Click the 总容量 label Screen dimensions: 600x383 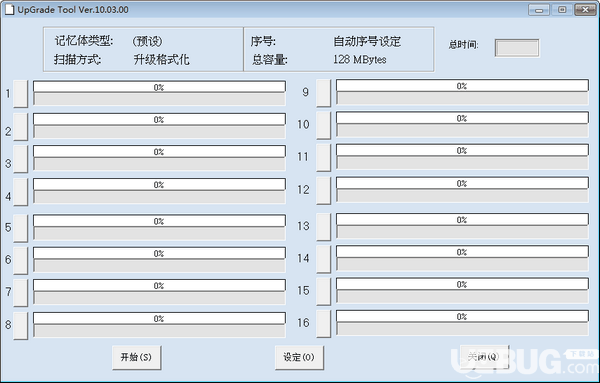click(270, 60)
